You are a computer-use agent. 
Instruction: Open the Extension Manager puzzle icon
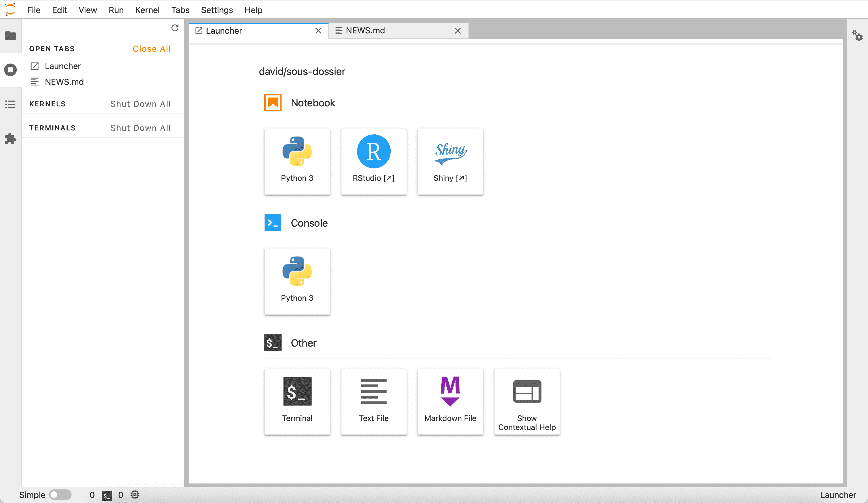10,139
